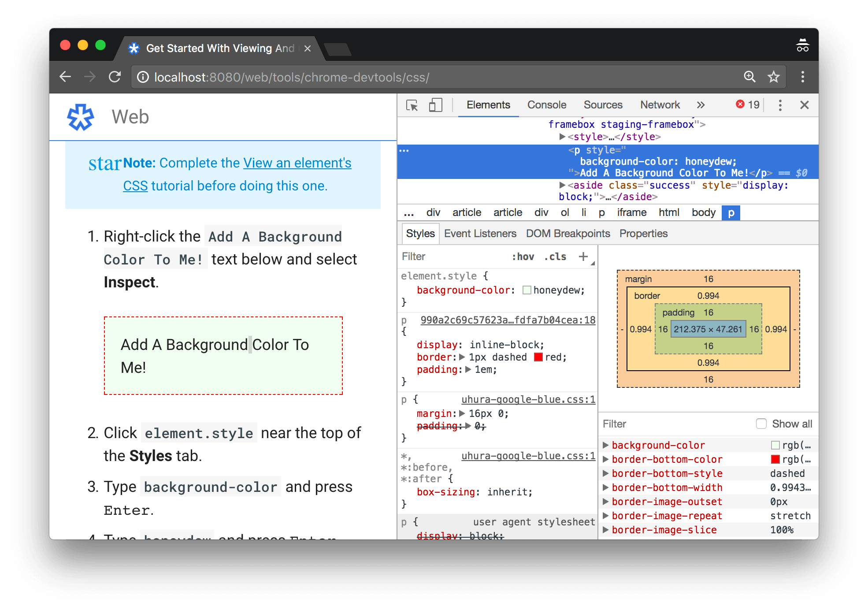The image size is (868, 610).
Task: Switch to the Network panel tab
Action: coord(660,105)
